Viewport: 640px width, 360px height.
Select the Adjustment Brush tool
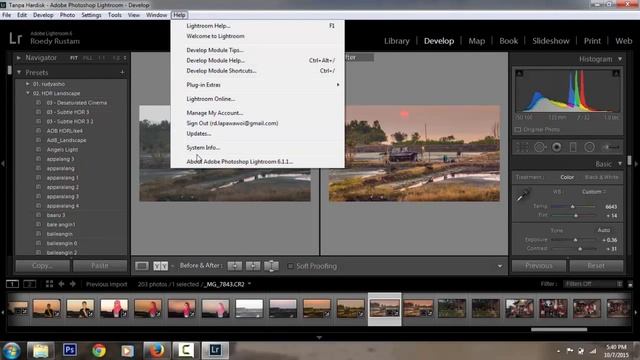tap(611, 147)
